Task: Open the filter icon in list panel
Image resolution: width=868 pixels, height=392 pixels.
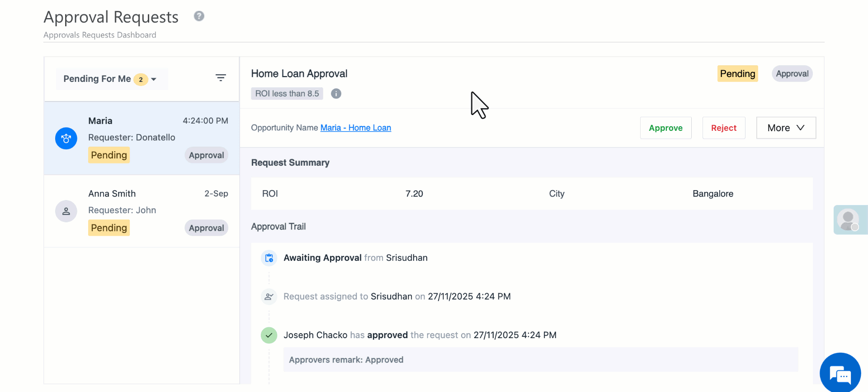Action: (x=221, y=78)
